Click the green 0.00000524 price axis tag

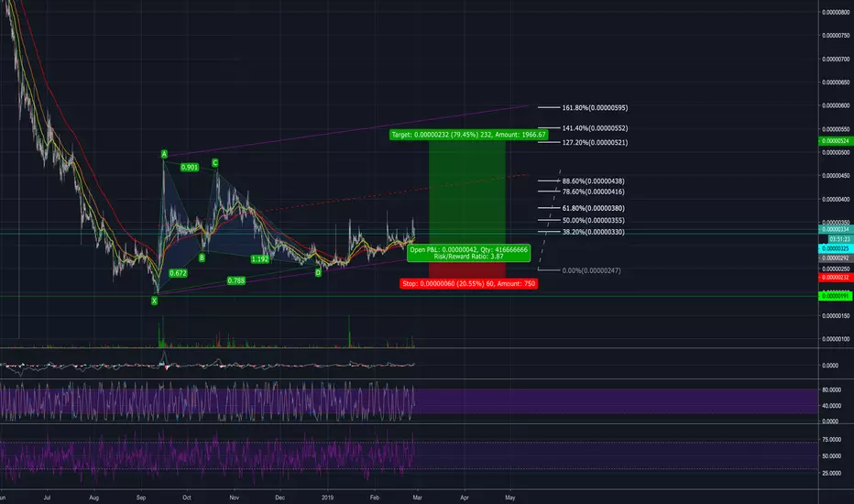click(x=836, y=141)
